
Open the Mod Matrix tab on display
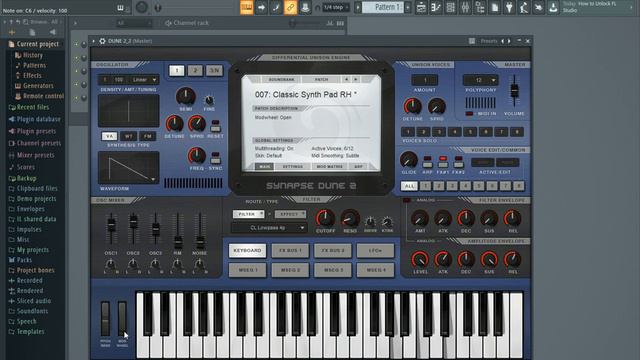coord(329,167)
